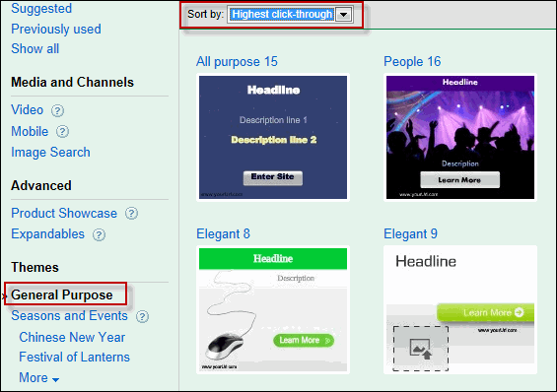Select the Elegant 8 mouse template thumbnail
Viewport: 557px width, 392px height.
(x=273, y=309)
